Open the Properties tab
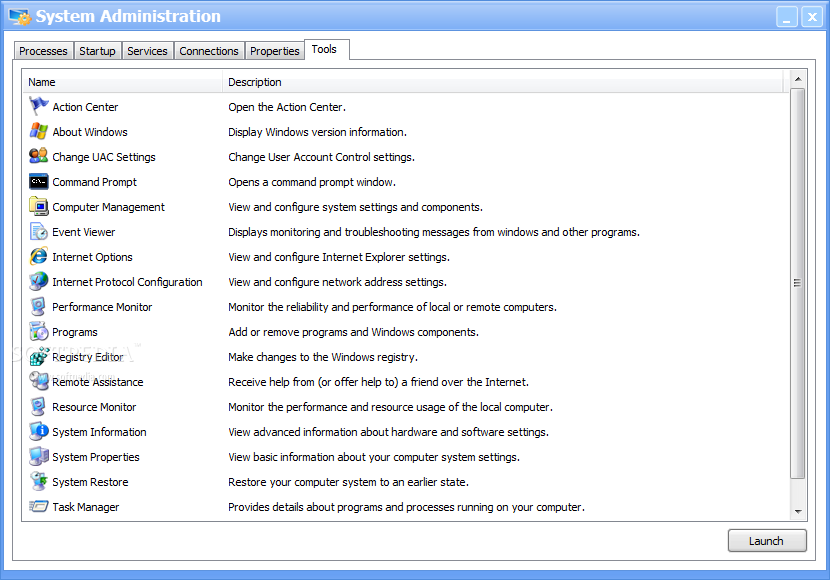 [274, 51]
